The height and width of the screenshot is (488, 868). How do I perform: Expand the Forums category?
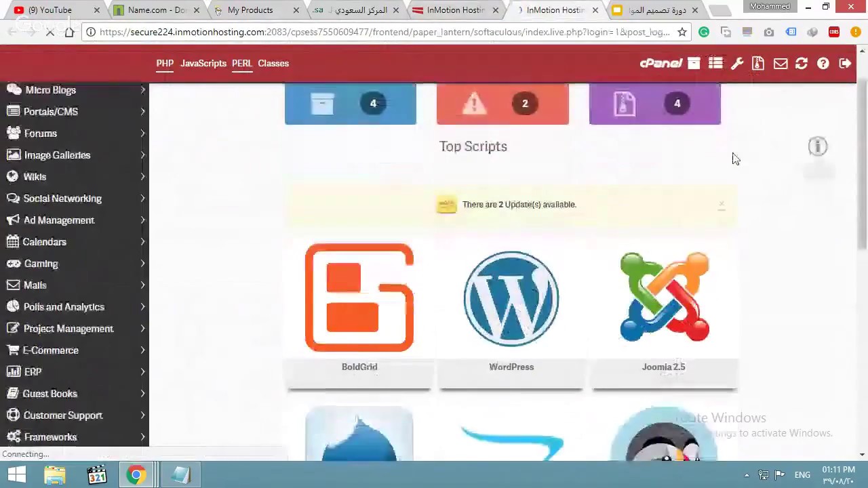click(x=75, y=134)
